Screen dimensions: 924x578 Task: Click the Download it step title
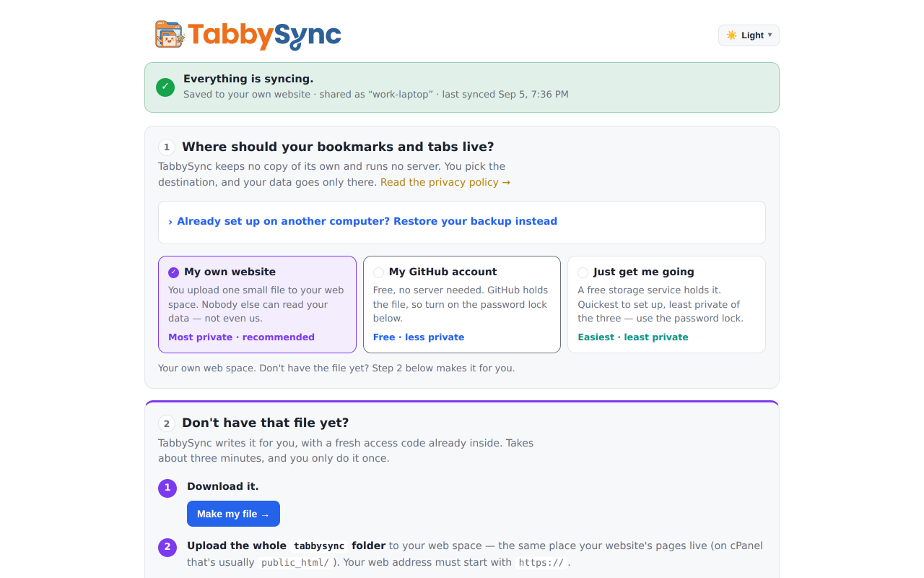pos(223,486)
